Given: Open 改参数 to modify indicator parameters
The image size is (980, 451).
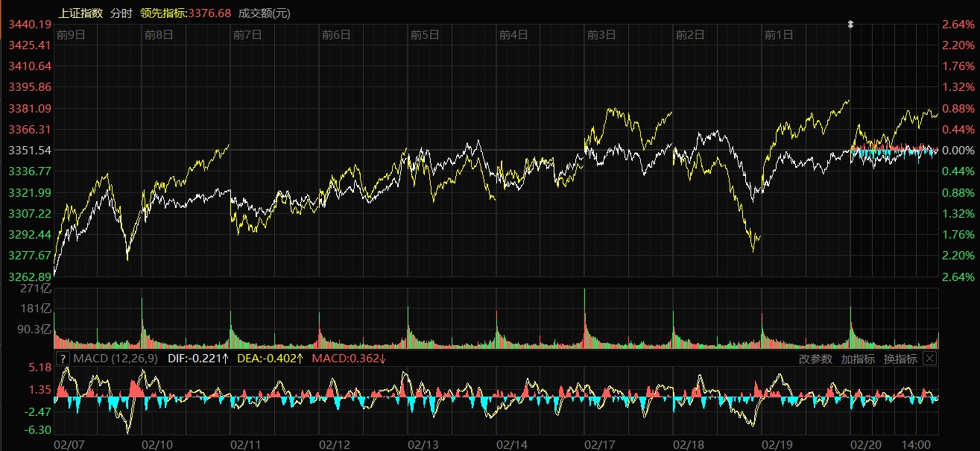Looking at the screenshot, I should point(815,359).
